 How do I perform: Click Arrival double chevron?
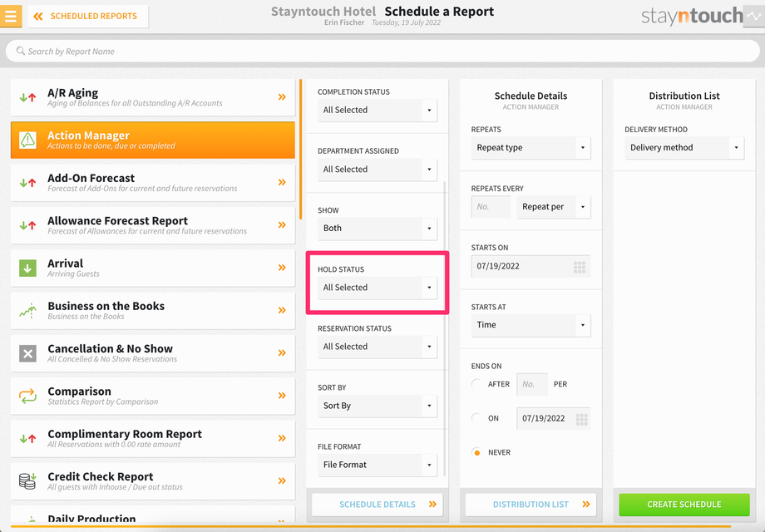click(x=282, y=267)
